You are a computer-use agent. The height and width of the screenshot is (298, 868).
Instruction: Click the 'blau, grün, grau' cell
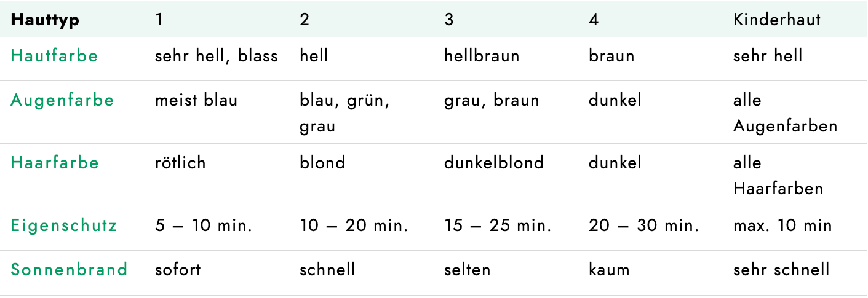click(x=344, y=113)
